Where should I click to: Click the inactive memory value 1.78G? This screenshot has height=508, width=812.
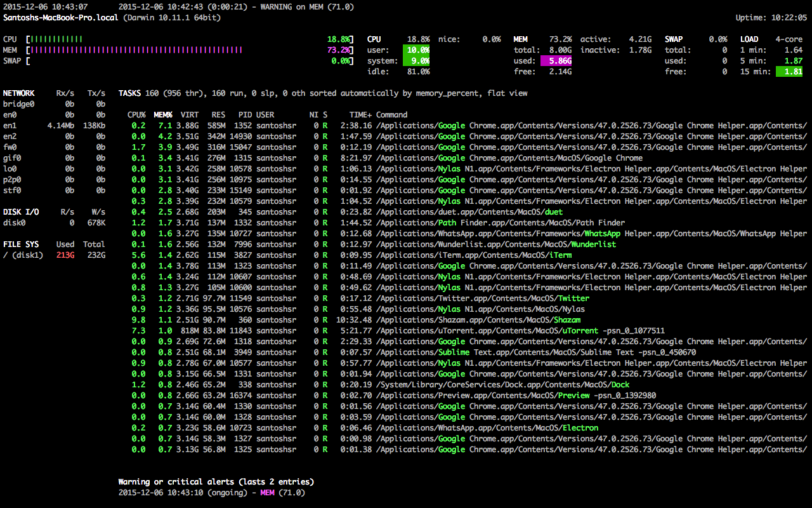point(640,50)
